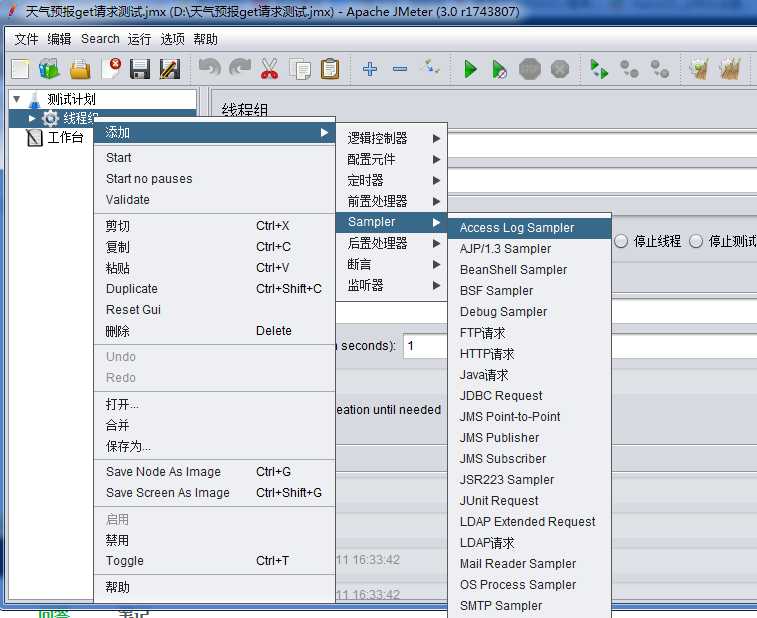Start the test with green play icon

pos(470,69)
